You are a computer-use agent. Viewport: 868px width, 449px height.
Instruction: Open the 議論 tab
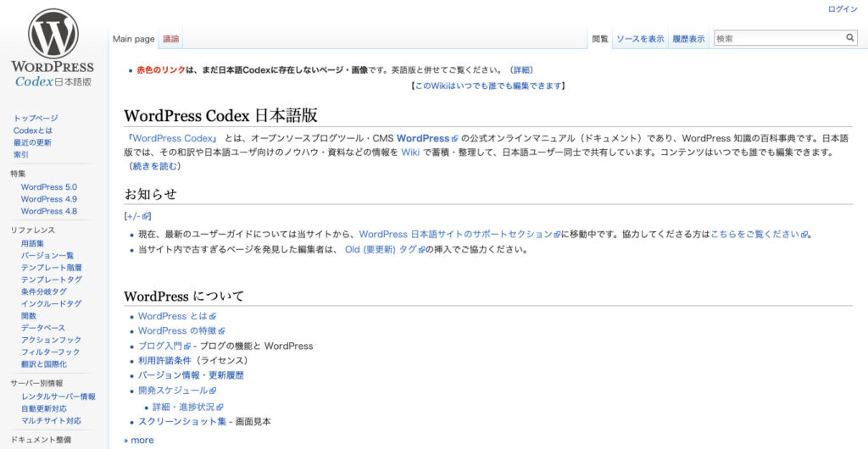[x=171, y=39]
